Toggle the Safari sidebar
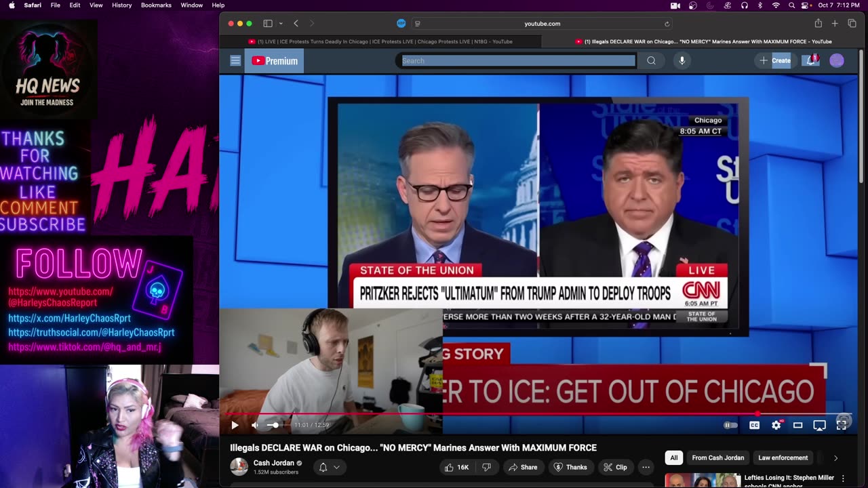868x488 pixels. (x=268, y=23)
